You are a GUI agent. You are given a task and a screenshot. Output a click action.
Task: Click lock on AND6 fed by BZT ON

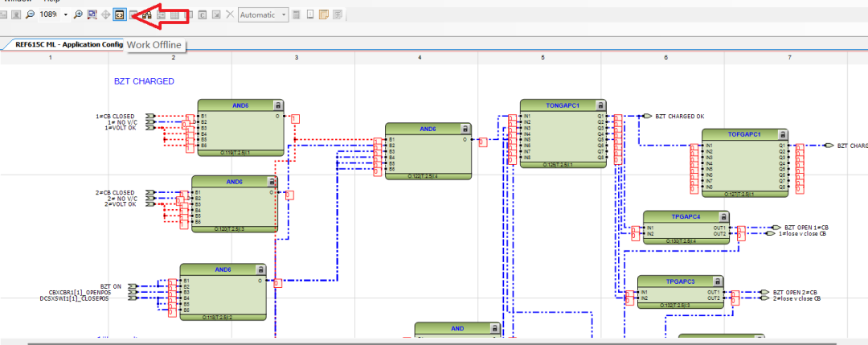260,269
